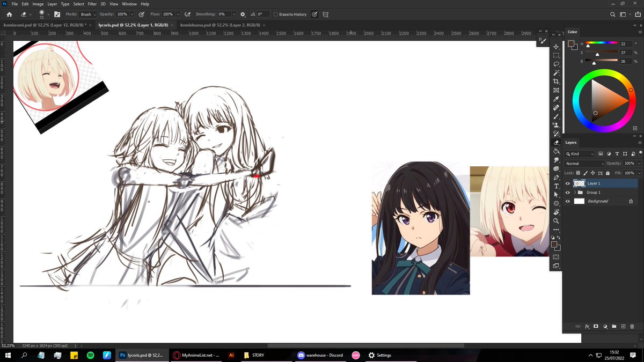This screenshot has width=644, height=362.
Task: Open smoothing options gear icon
Action: point(243,14)
